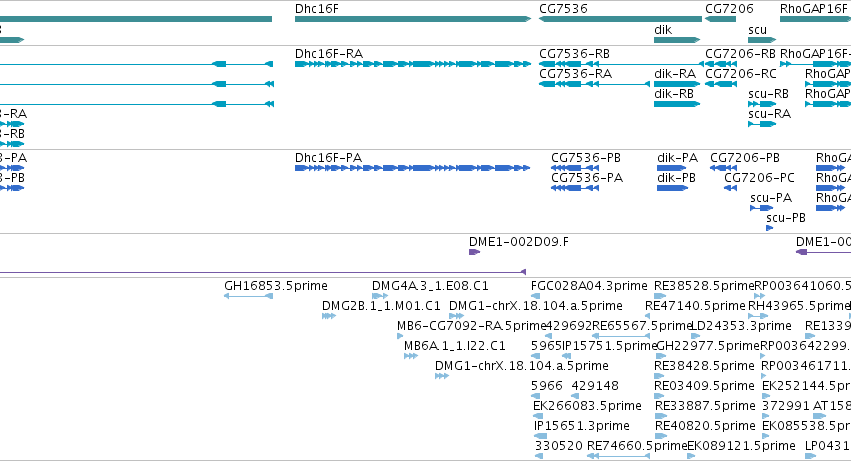851x461 pixels.
Task: Open the Dhc16F-RA transcript feature
Action: point(413,64)
